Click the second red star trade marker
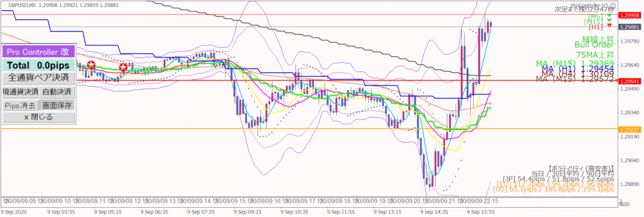644x217 pixels. (123, 67)
